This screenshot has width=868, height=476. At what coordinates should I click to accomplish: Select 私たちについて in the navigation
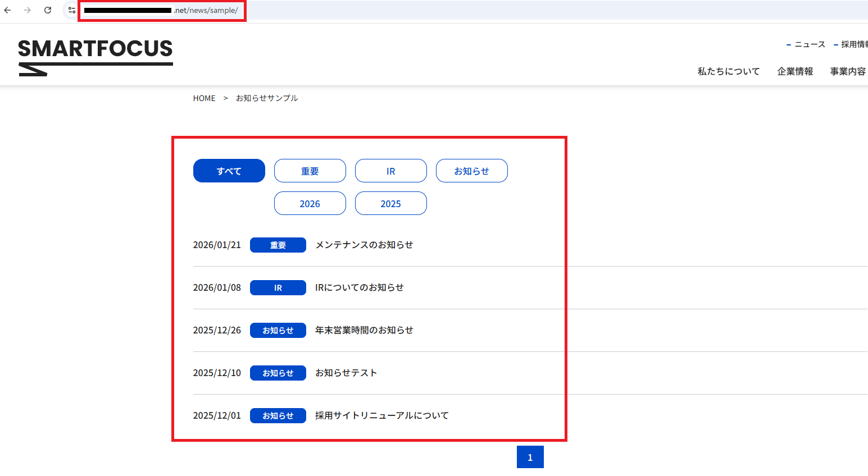[x=728, y=71]
